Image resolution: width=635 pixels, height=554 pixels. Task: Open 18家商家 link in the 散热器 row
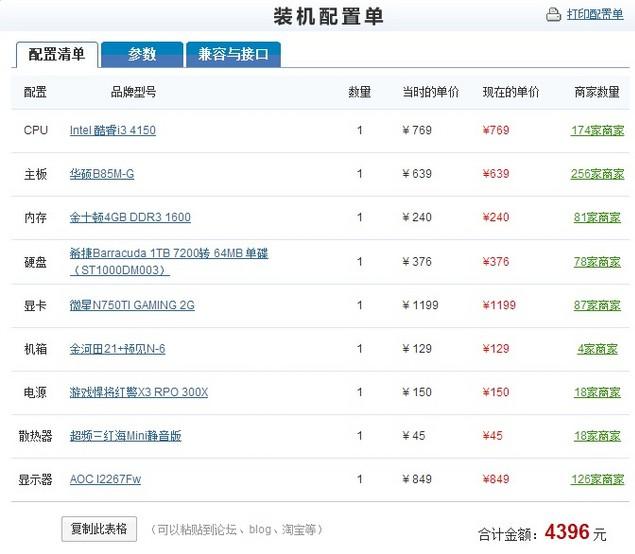597,436
